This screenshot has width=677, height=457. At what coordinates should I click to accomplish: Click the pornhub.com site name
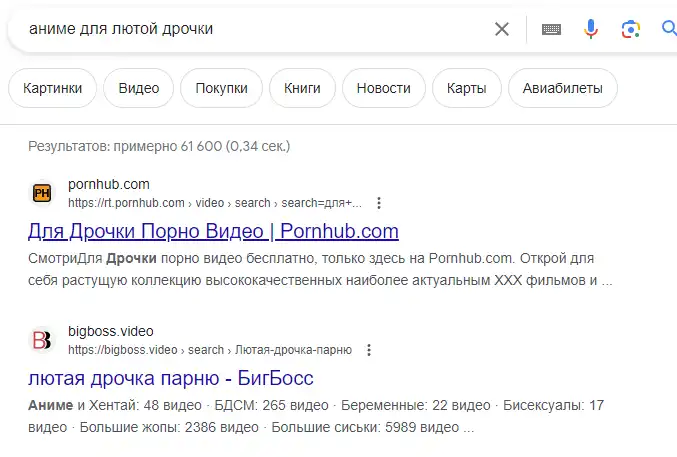pyautogui.click(x=109, y=184)
